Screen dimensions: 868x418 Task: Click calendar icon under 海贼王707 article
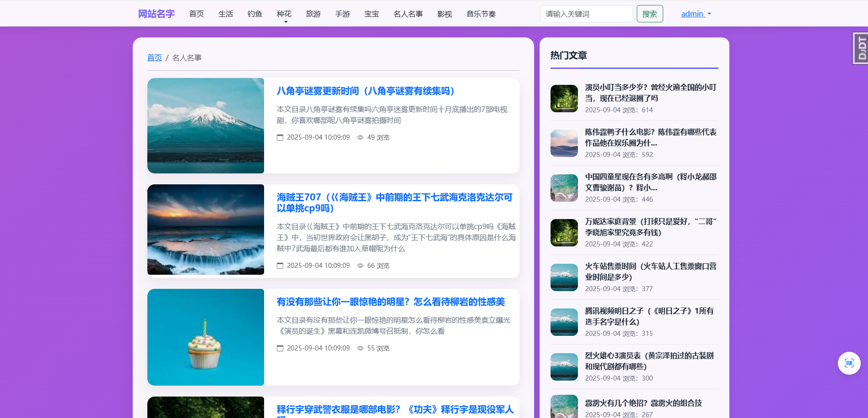click(280, 265)
